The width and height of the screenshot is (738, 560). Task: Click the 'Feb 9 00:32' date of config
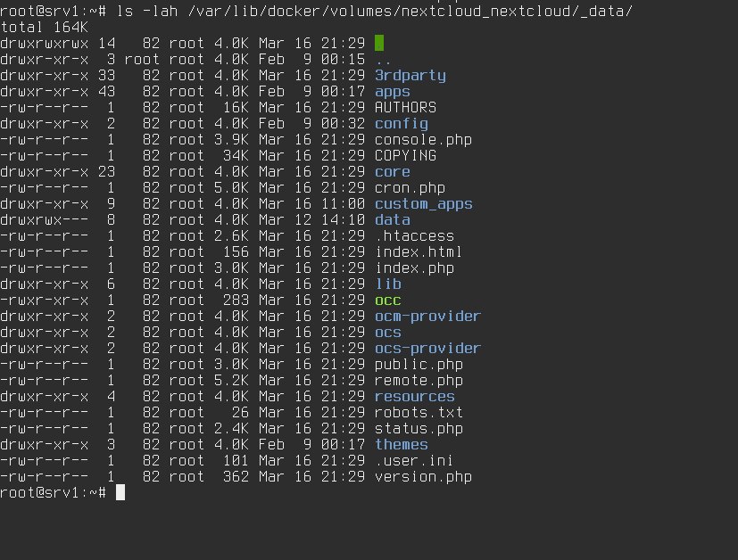[x=311, y=123]
